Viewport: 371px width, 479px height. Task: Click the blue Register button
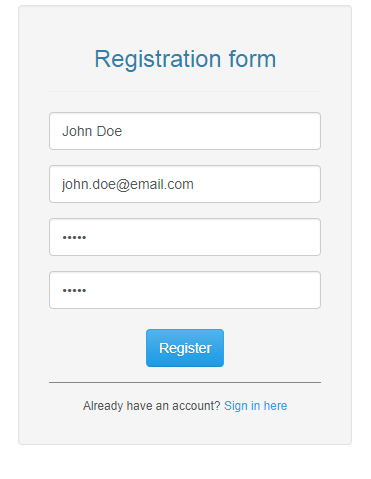(x=185, y=348)
